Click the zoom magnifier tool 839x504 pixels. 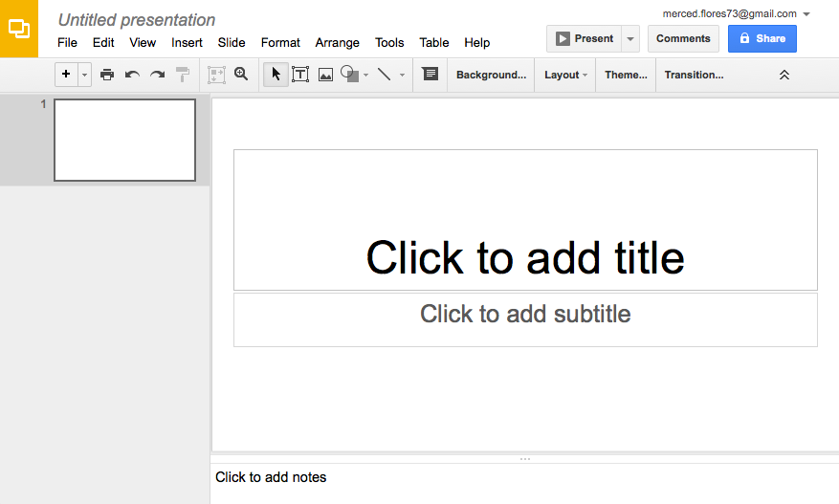[x=241, y=74]
